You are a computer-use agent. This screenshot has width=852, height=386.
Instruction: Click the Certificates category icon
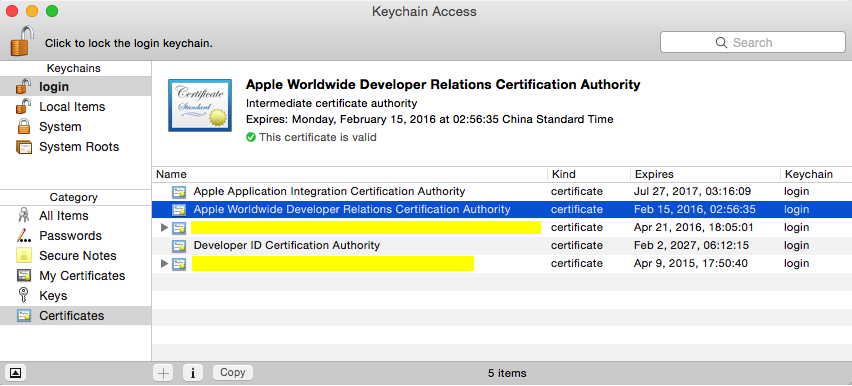24,316
